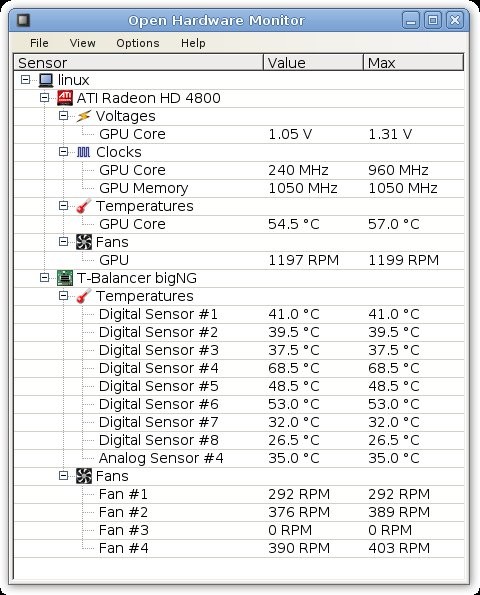Collapse T-Balancer Fans group

(63, 476)
